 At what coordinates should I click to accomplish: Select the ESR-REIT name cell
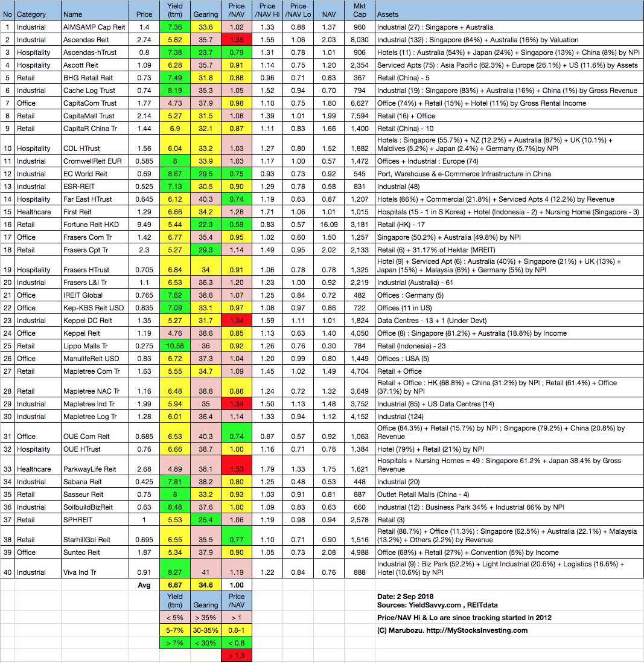pyautogui.click(x=95, y=187)
